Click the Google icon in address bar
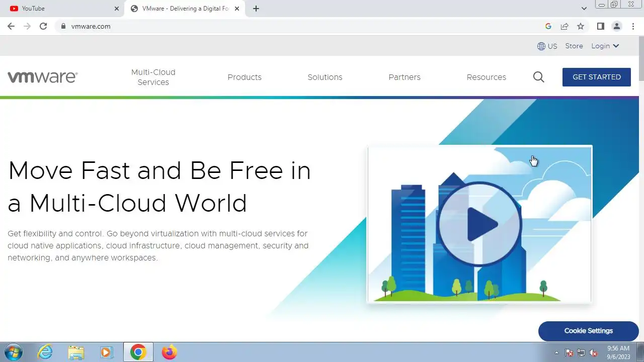Screen dimensions: 644x362 tap(548, 26)
